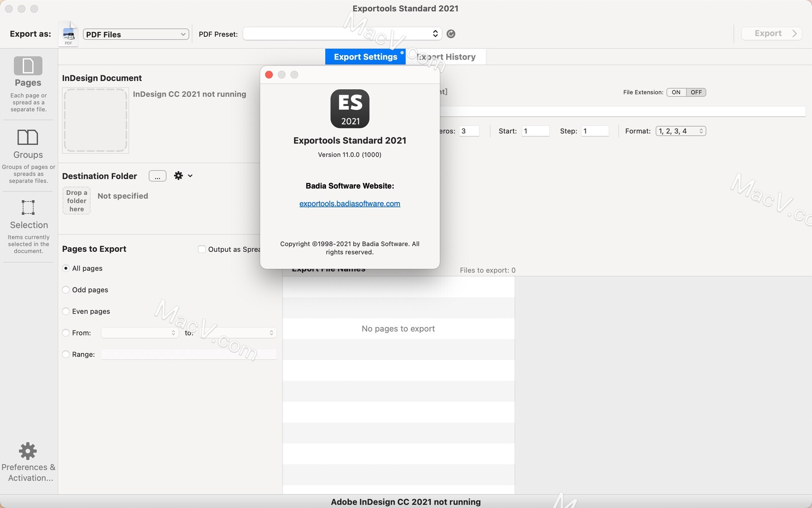Click the InDesign document thumbnail placeholder

(x=96, y=120)
